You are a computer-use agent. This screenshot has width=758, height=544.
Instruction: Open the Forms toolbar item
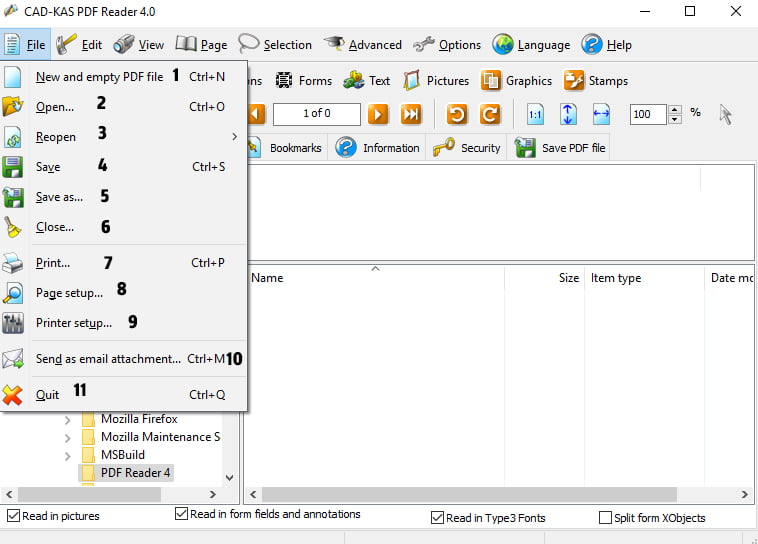point(304,80)
